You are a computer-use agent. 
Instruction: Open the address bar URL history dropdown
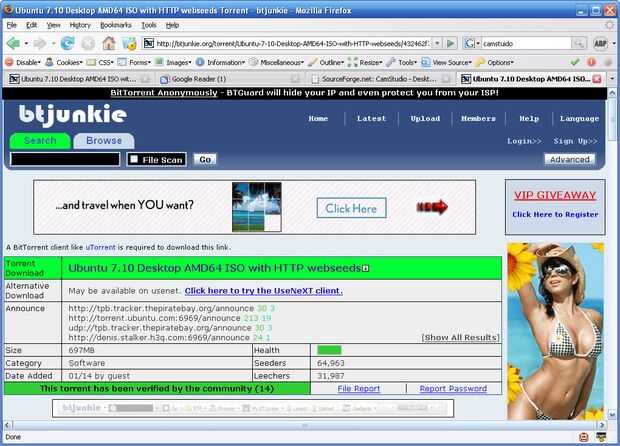pos(437,43)
